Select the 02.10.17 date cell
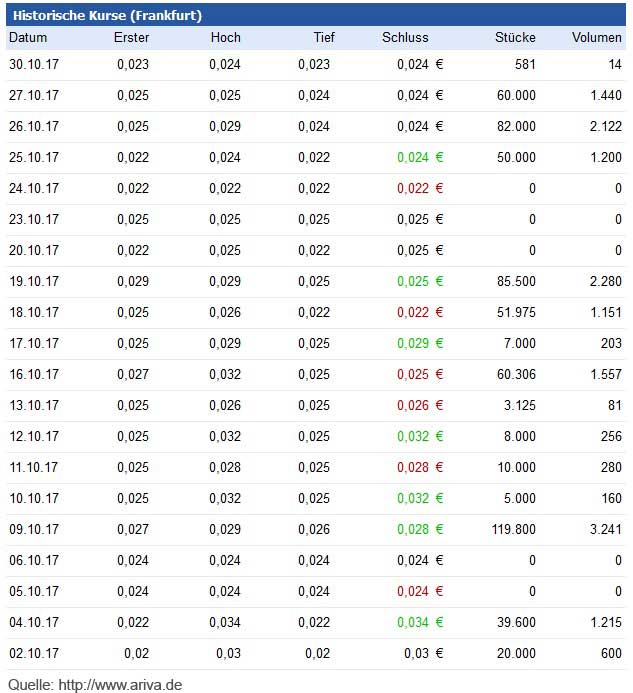Screen dimensions: 633x693 (34, 653)
